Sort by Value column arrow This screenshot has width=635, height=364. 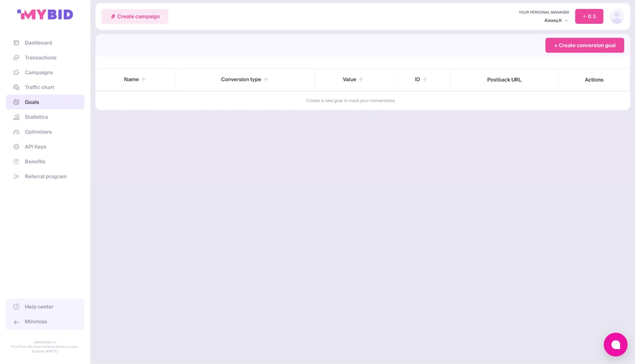tap(361, 80)
